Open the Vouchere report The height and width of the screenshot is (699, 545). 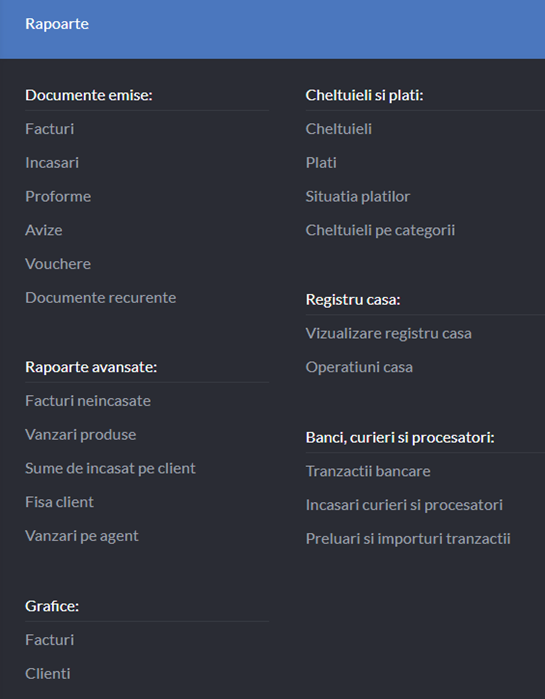pos(58,264)
